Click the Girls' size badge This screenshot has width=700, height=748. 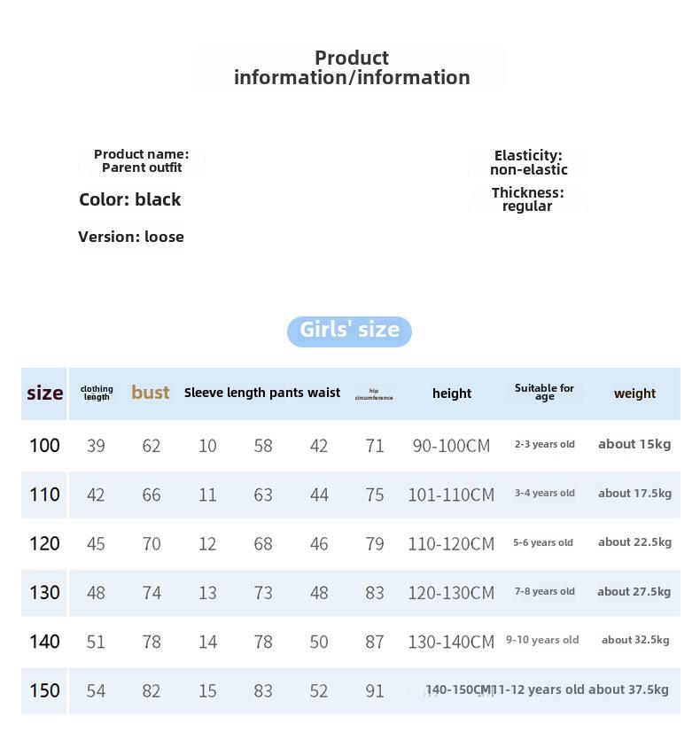[x=349, y=331]
